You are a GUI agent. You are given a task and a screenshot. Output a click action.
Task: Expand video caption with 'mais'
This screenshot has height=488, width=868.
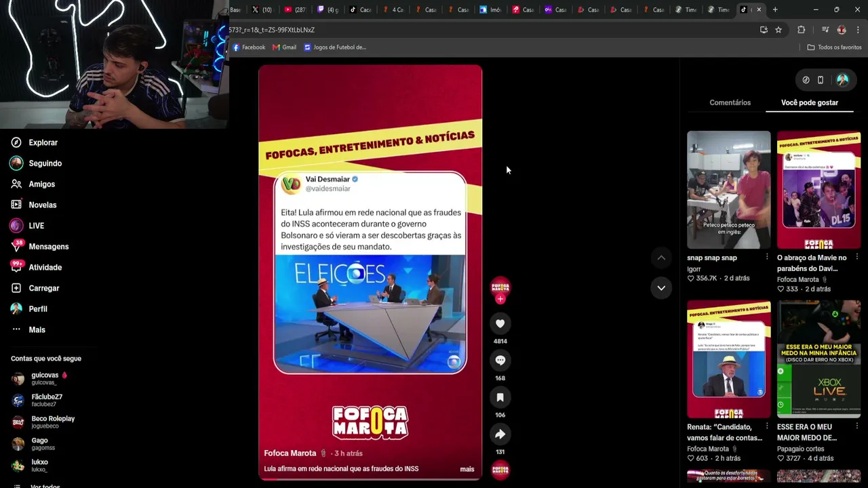click(467, 469)
